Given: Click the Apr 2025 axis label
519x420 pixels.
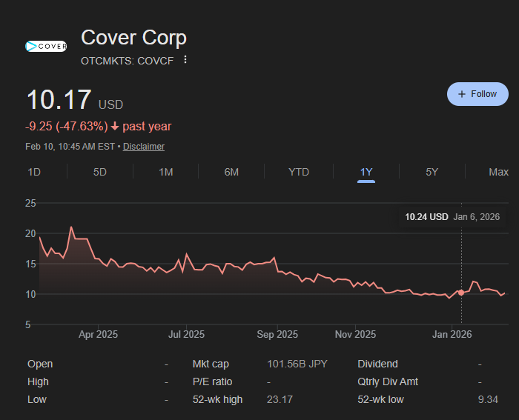Looking at the screenshot, I should (x=98, y=334).
